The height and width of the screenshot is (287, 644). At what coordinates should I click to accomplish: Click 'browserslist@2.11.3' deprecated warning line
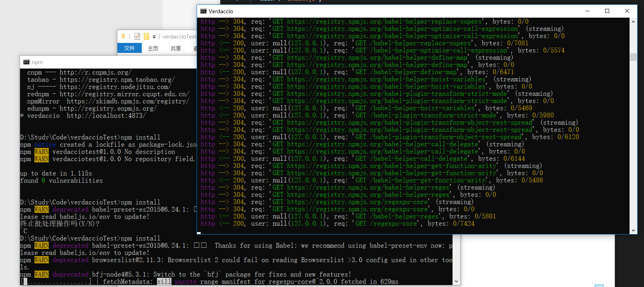click(x=236, y=260)
